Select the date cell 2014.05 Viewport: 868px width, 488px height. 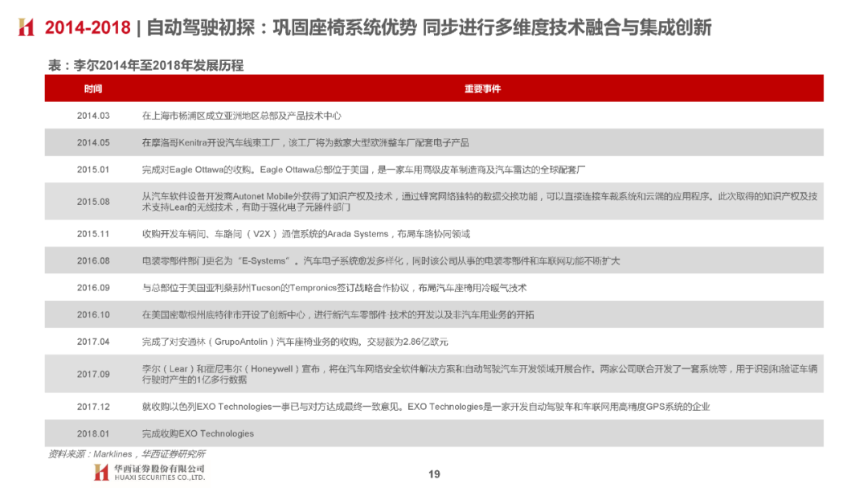pyautogui.click(x=93, y=142)
